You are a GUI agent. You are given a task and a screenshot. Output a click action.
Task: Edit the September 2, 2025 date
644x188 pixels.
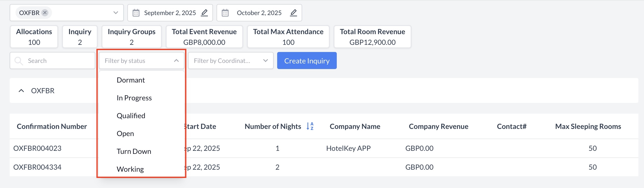[204, 13]
